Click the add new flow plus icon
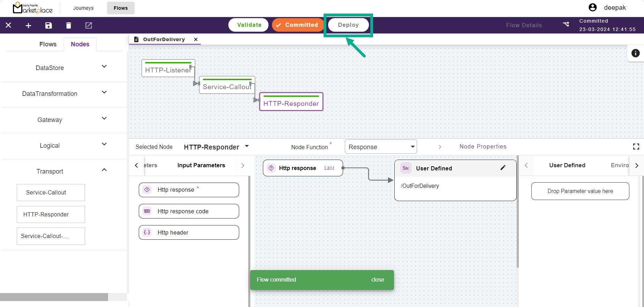This screenshot has height=307, width=644. pyautogui.click(x=29, y=25)
